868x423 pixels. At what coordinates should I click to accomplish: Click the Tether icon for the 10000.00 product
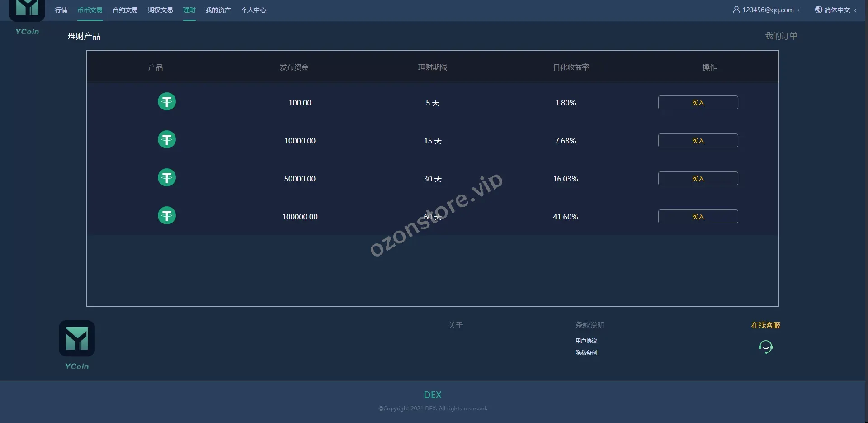pos(166,140)
